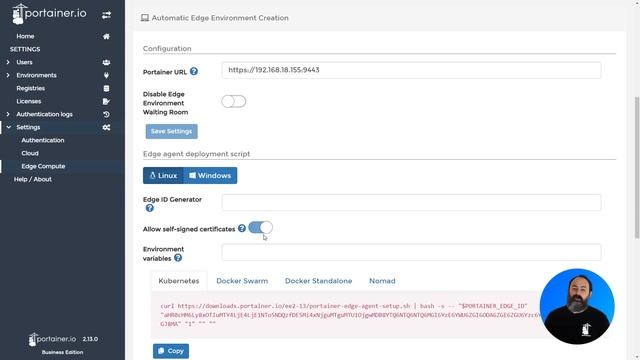Select the Windows script option
This screenshot has height=360, width=640.
(x=210, y=176)
